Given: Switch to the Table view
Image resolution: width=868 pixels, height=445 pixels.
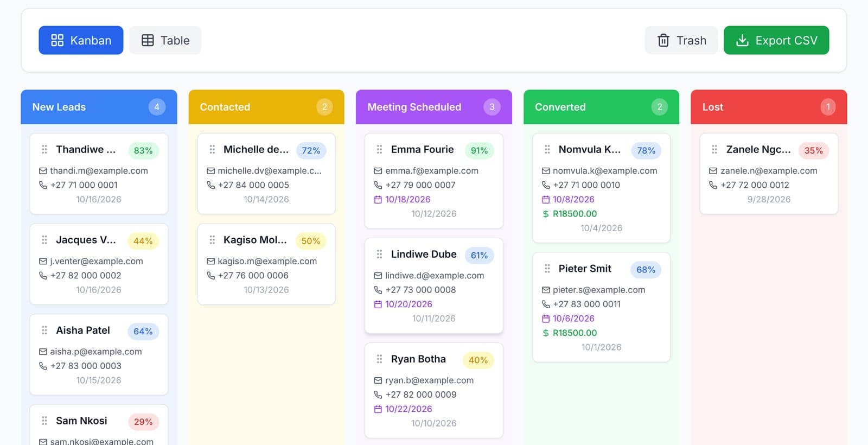Looking at the screenshot, I should (x=165, y=40).
